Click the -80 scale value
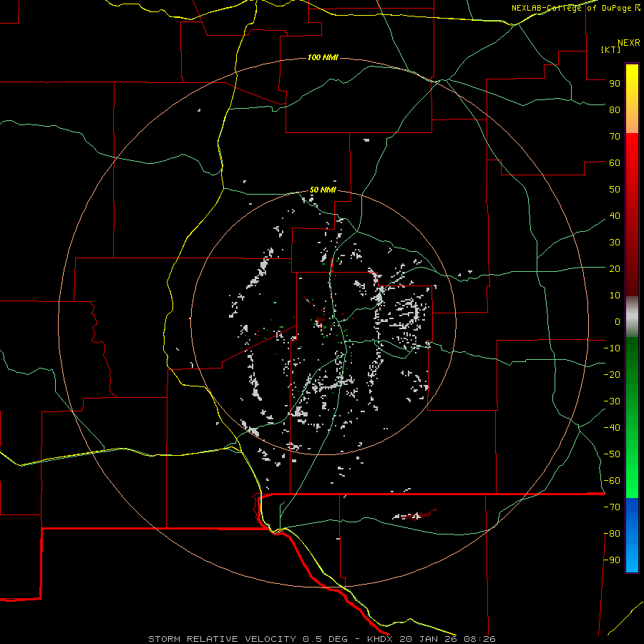 point(612,534)
